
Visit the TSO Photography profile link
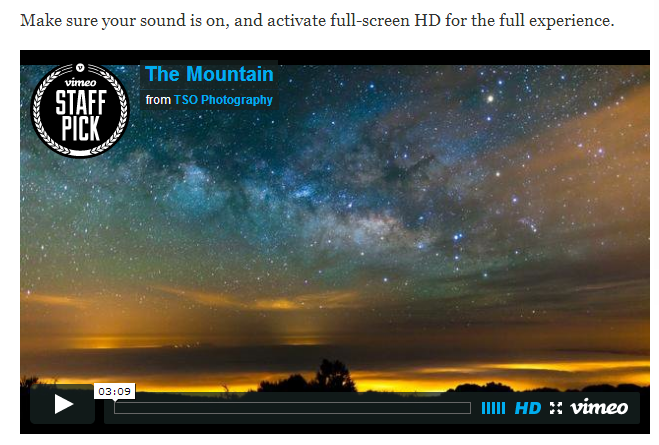pyautogui.click(x=223, y=100)
